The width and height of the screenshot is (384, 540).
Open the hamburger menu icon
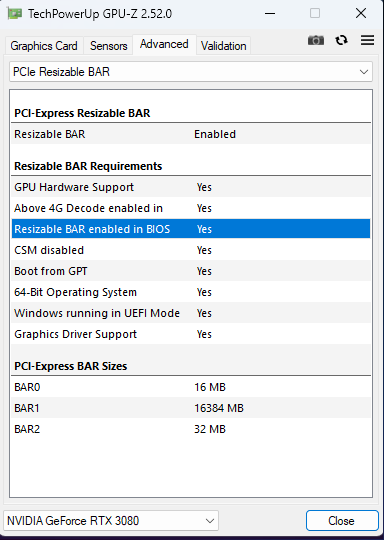[x=367, y=40]
